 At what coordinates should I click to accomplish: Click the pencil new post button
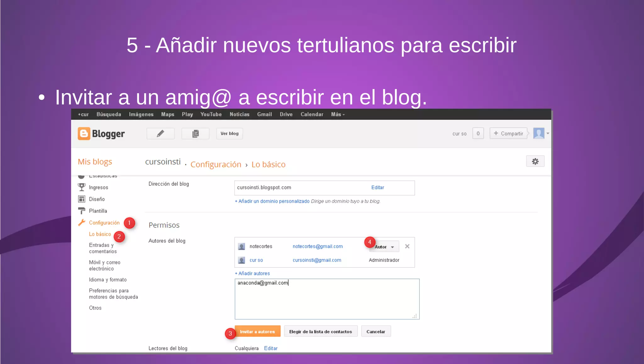pyautogui.click(x=160, y=134)
